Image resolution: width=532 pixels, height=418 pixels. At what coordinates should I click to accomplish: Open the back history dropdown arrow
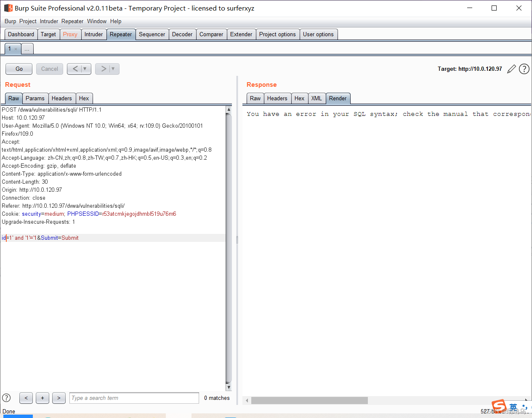(85, 69)
